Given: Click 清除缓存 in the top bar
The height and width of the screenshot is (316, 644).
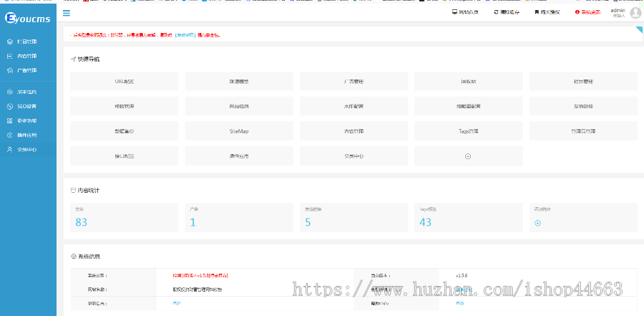Looking at the screenshot, I should point(507,12).
